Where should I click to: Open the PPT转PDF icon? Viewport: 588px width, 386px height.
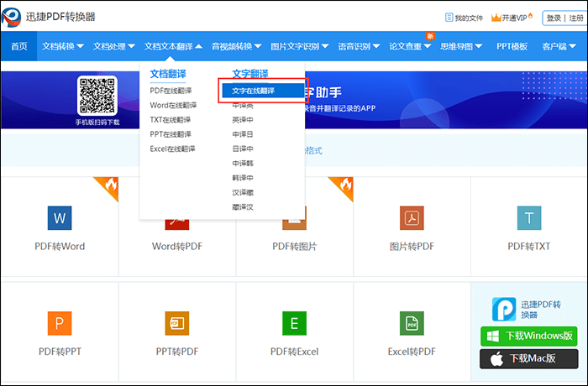[177, 323]
